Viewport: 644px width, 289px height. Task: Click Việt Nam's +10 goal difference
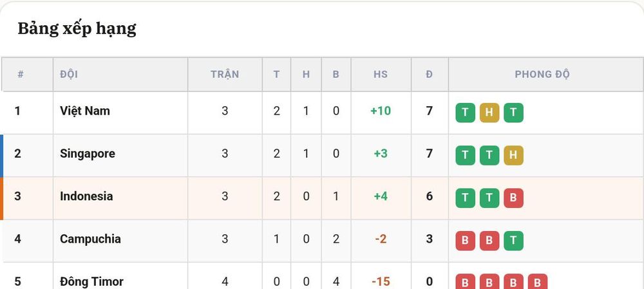click(x=381, y=111)
